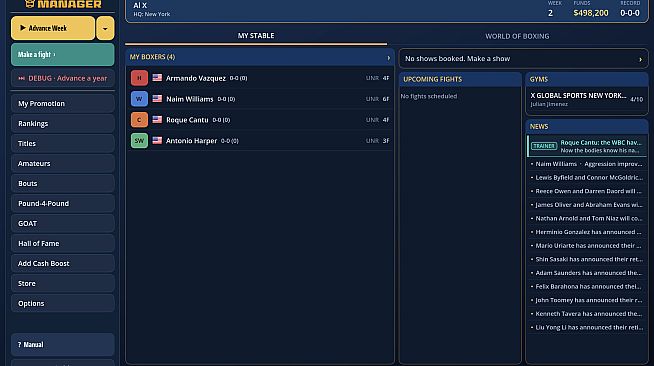The width and height of the screenshot is (654, 366).
Task: Open the Manual help button
Action: [x=63, y=344]
